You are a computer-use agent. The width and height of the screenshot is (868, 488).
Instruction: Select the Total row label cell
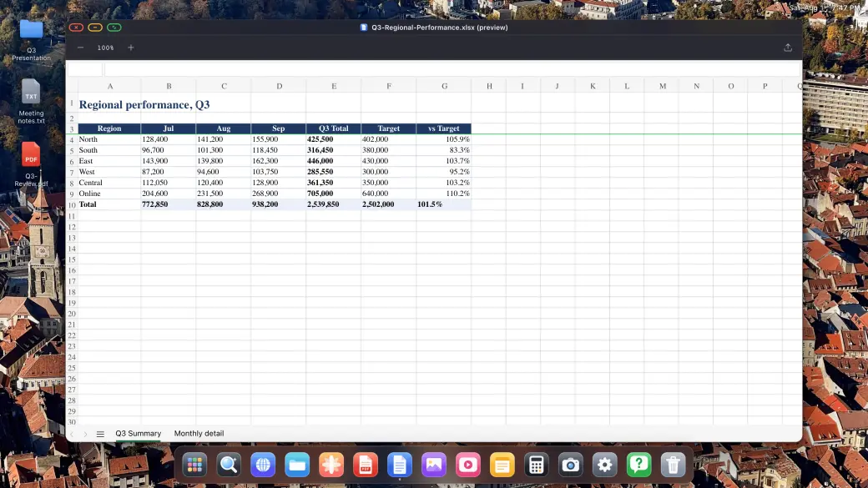[109, 204]
